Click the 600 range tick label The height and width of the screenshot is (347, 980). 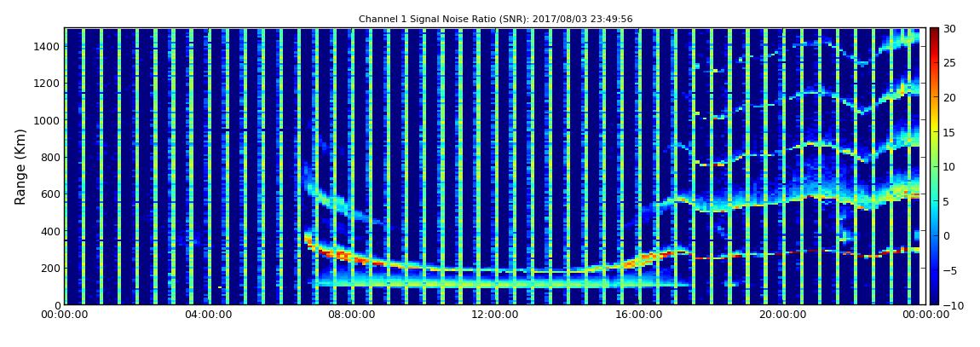click(x=50, y=194)
